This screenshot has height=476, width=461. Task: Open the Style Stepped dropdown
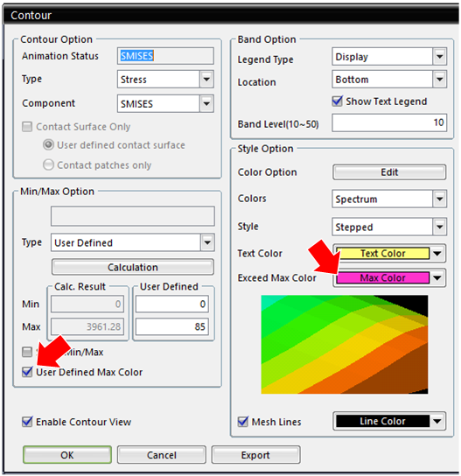(x=439, y=227)
